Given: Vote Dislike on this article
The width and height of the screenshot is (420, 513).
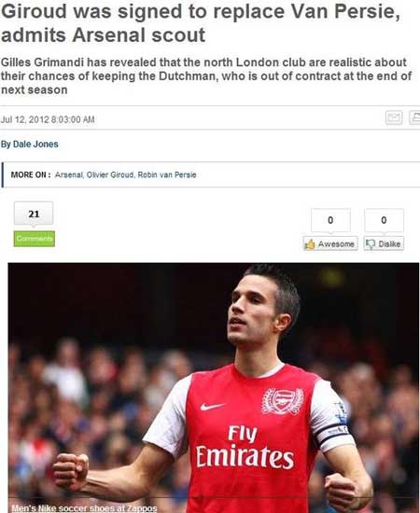Looking at the screenshot, I should (x=384, y=243).
